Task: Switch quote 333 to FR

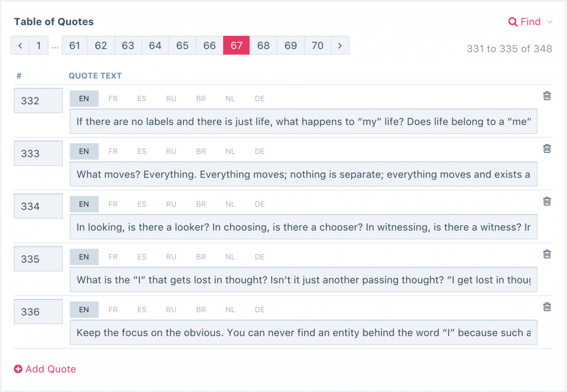Action: point(113,152)
